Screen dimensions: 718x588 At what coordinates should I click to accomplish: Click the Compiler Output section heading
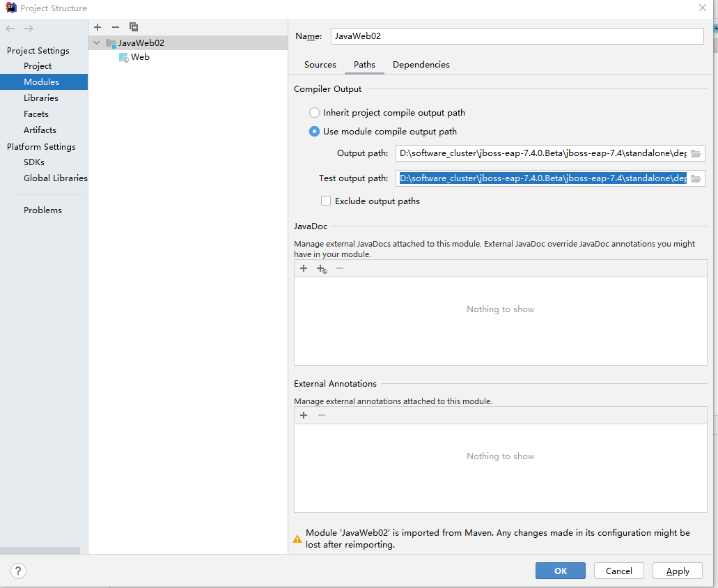(x=328, y=89)
